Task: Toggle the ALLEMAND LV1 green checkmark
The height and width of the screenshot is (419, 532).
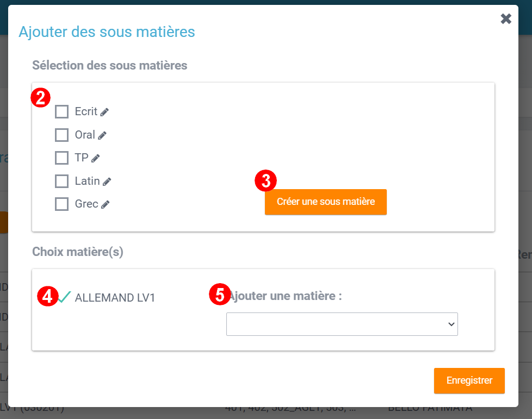Action: 64,297
